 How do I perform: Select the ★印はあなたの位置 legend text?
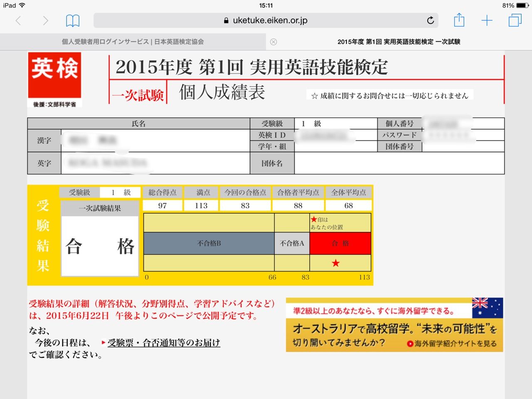pyautogui.click(x=327, y=223)
